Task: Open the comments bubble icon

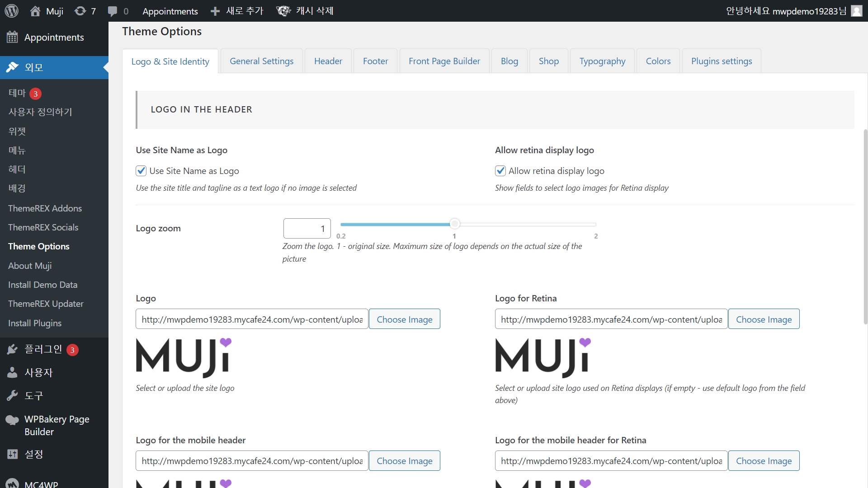Action: (x=113, y=11)
